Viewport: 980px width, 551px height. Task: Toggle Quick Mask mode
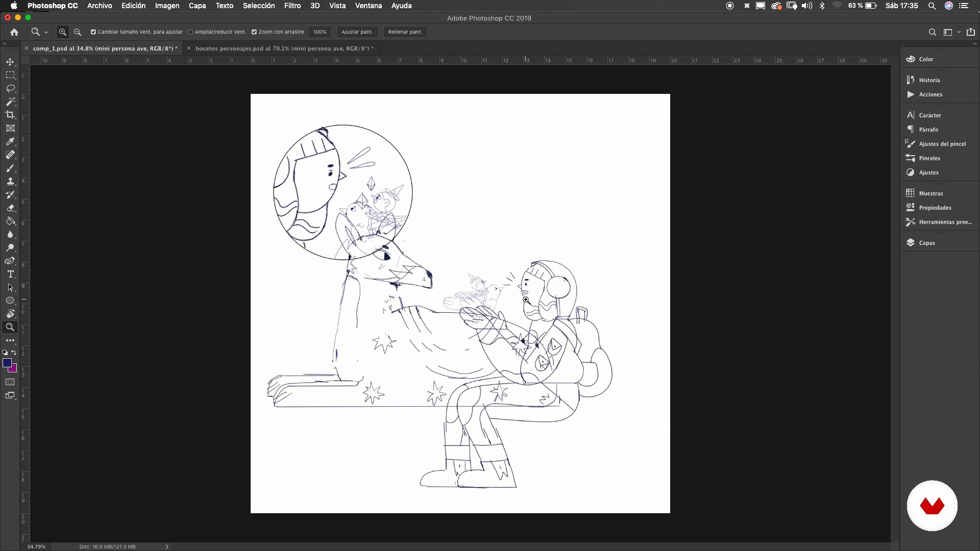coord(10,382)
